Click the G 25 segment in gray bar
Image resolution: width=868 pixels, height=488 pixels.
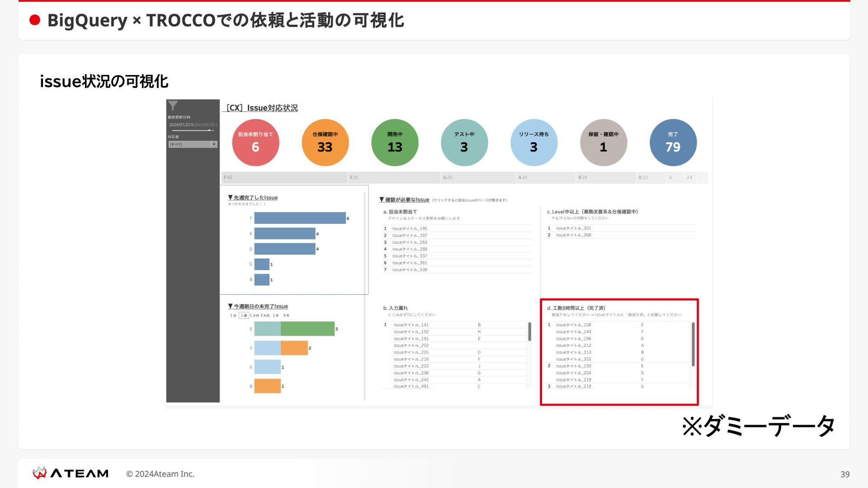tap(478, 178)
